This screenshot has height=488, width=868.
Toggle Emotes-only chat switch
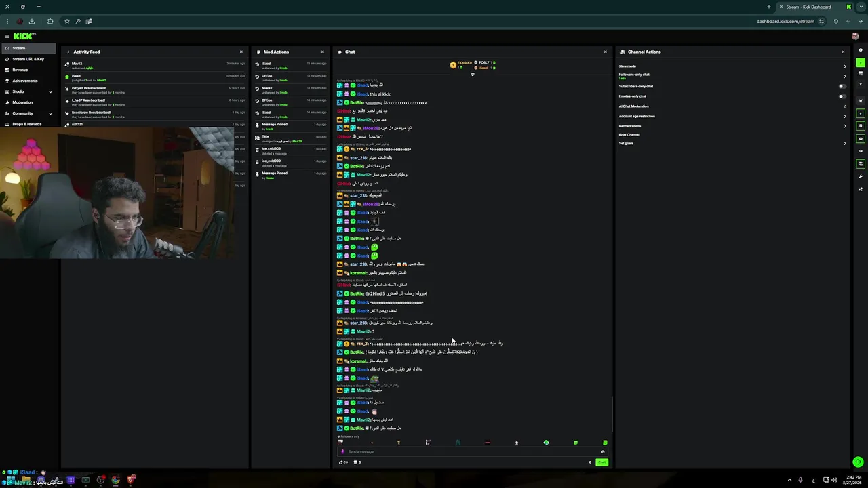(842, 96)
